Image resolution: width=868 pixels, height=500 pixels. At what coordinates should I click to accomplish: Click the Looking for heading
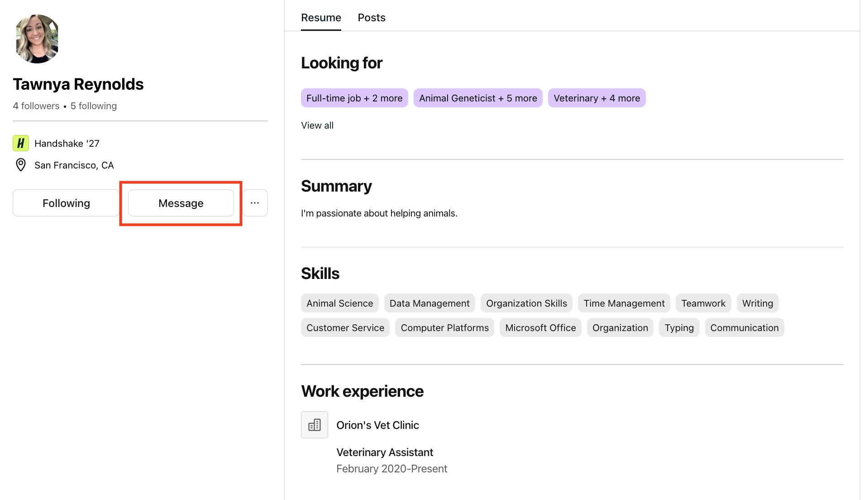click(x=342, y=62)
